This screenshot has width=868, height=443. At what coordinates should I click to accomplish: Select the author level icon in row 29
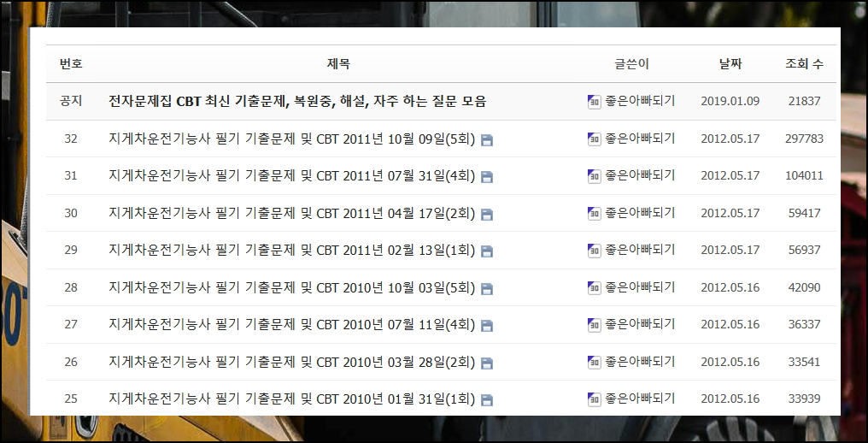pyautogui.click(x=594, y=251)
